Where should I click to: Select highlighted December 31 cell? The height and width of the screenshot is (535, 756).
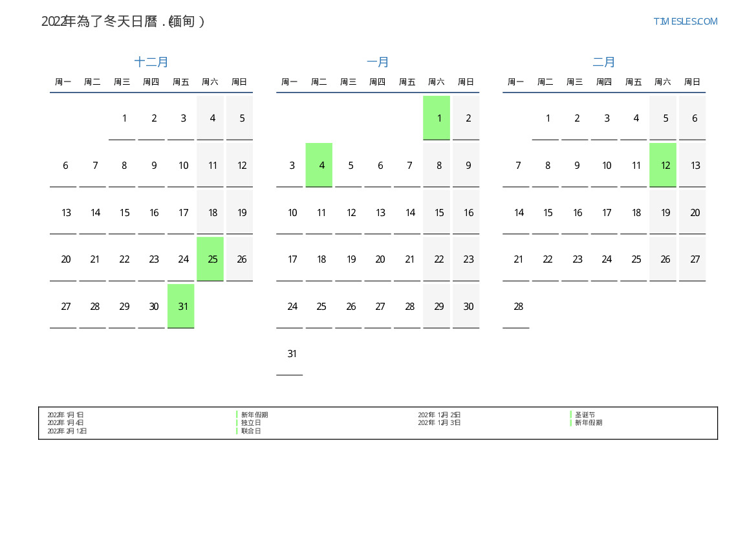point(181,306)
